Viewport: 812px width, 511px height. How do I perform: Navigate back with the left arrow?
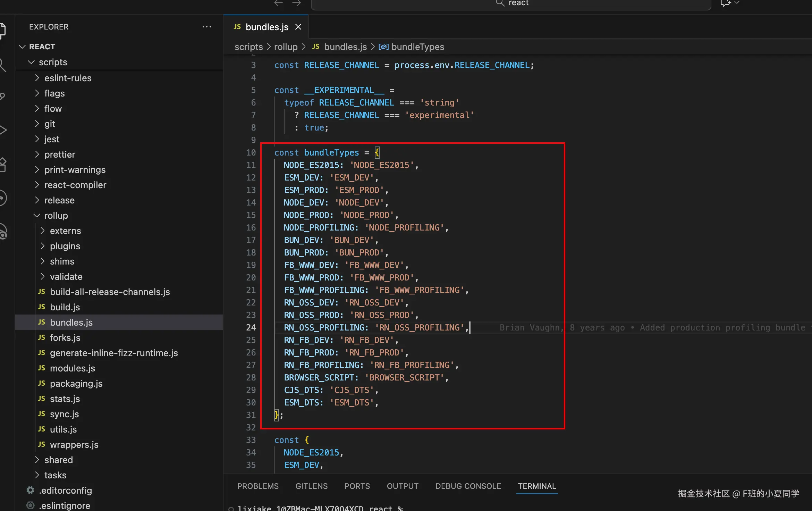[x=278, y=3]
